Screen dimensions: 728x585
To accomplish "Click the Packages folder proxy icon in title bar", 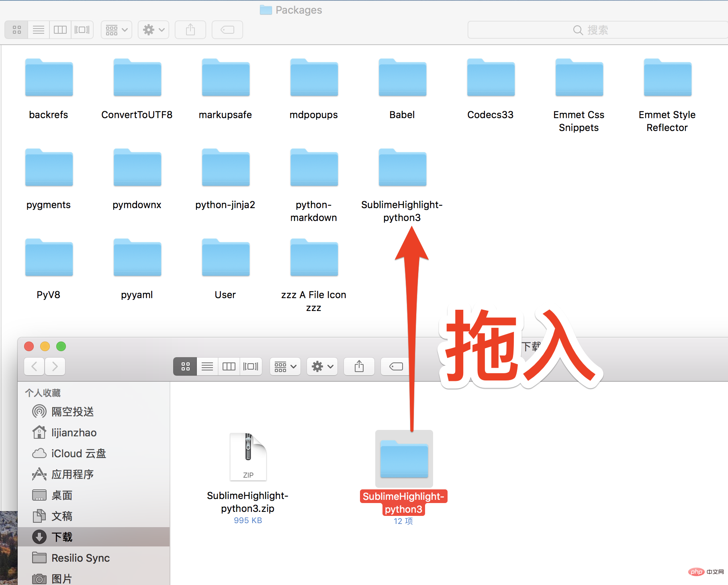I will tap(266, 10).
